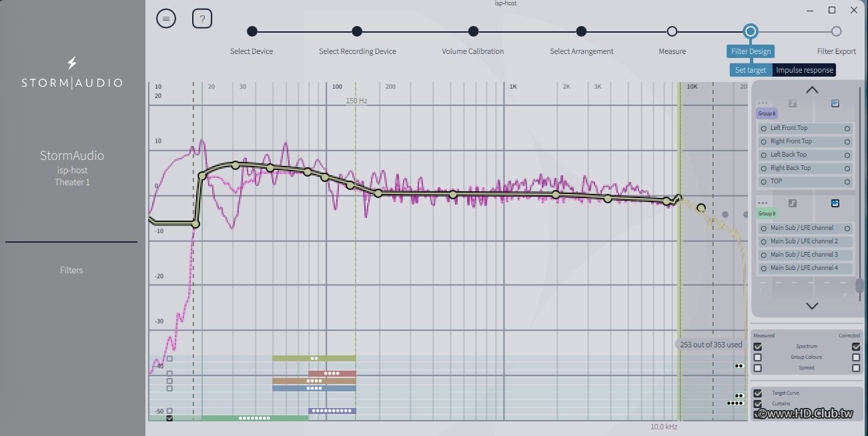The width and height of the screenshot is (868, 436).
Task: Click the music note icon above Group 8
Action: coord(792,103)
